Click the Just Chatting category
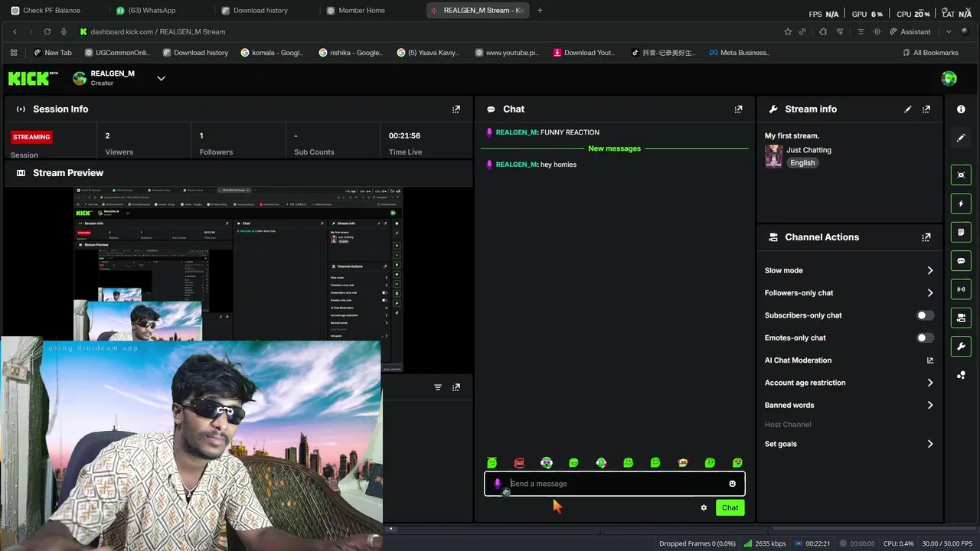980x551 pixels. tap(808, 150)
